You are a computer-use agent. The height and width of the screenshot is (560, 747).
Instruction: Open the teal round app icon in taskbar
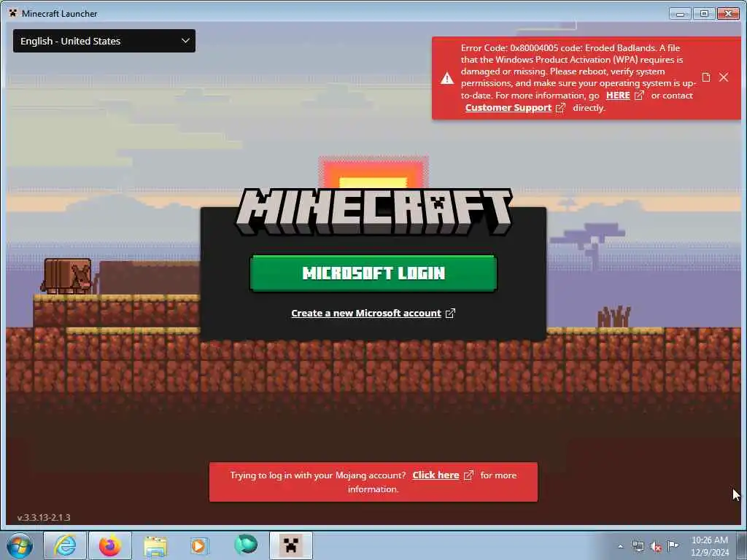pos(246,545)
